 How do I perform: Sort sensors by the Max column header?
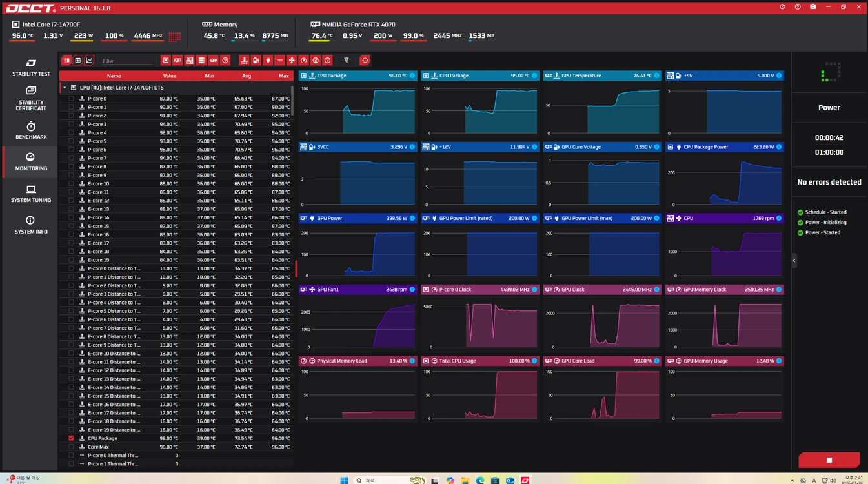[x=283, y=76]
